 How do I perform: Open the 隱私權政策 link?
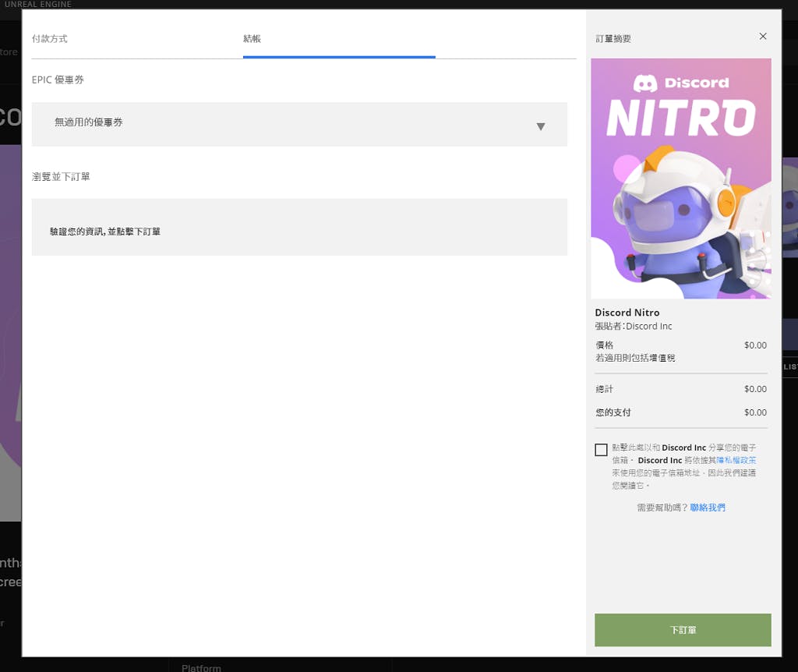(736, 461)
